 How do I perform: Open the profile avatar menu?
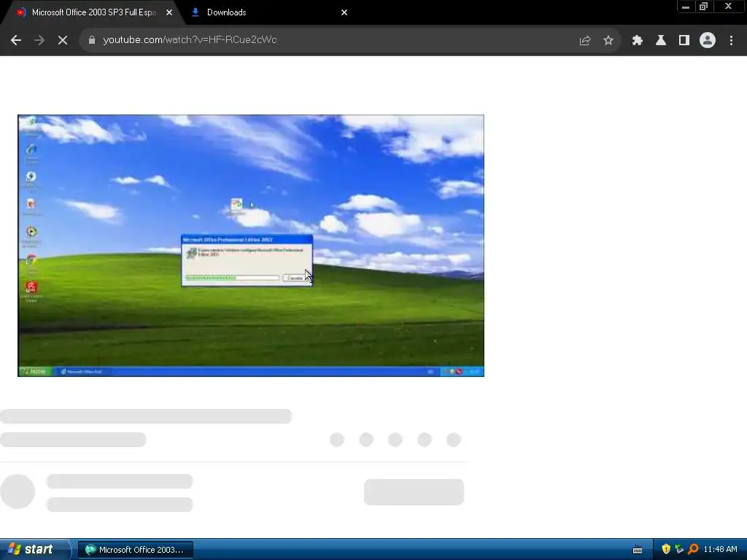pos(708,41)
